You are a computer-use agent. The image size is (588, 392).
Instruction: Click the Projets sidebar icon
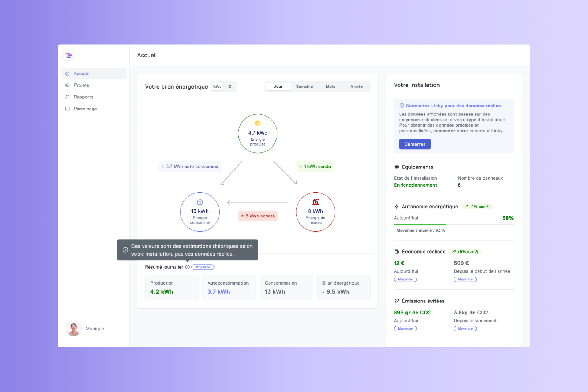(x=68, y=85)
